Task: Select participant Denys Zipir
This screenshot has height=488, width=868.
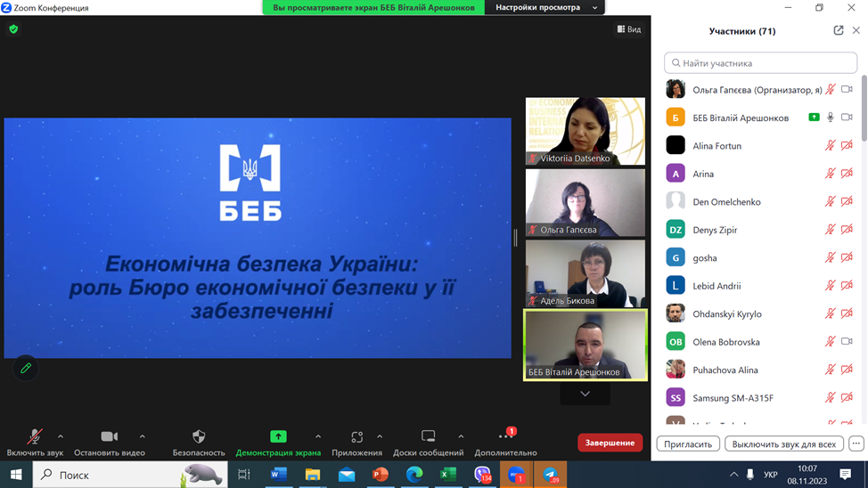Action: pos(760,230)
